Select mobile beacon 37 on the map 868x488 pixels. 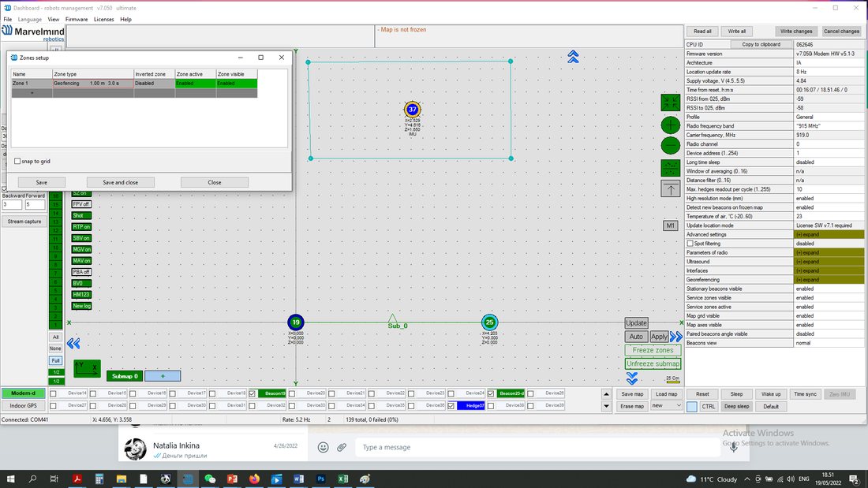(x=413, y=110)
